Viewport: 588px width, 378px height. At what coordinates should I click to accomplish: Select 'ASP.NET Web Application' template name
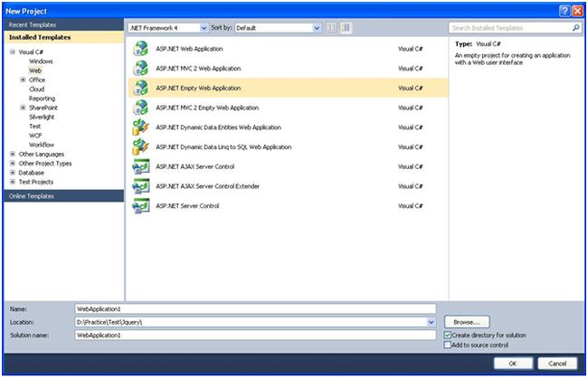click(189, 49)
